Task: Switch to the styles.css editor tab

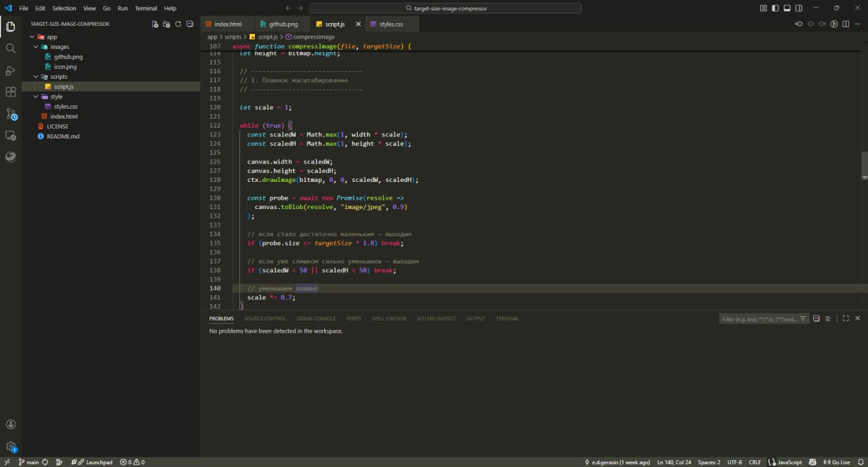Action: click(x=391, y=24)
